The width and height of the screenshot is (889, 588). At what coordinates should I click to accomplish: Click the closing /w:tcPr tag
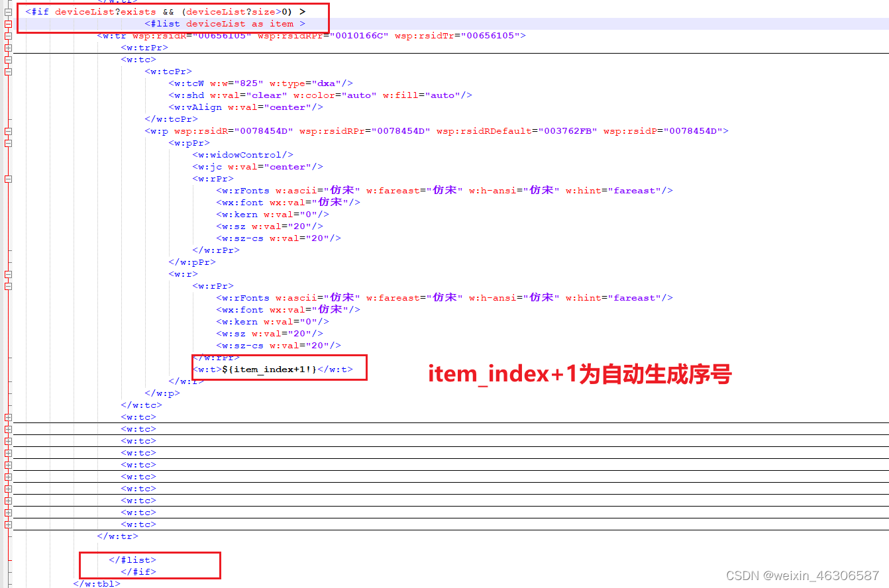point(171,119)
